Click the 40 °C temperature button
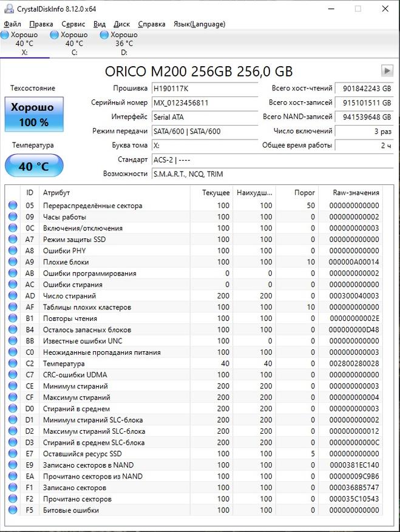The image size is (400, 532). (x=34, y=166)
